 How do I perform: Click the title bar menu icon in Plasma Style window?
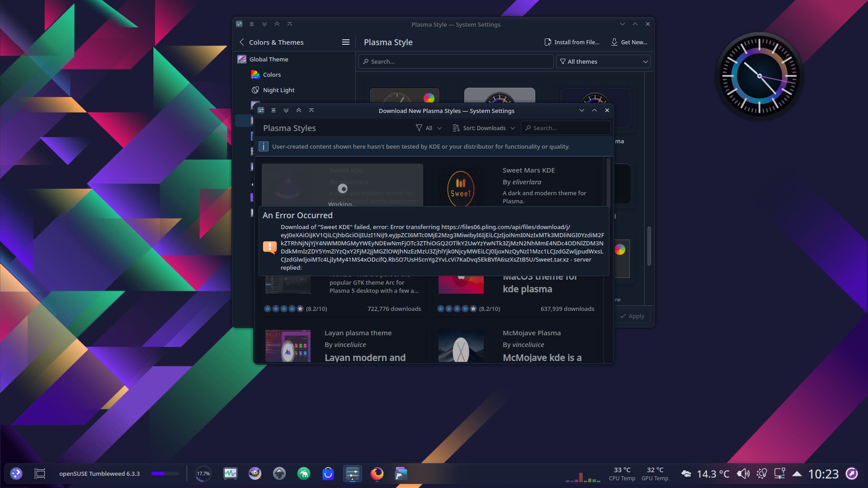tap(252, 24)
